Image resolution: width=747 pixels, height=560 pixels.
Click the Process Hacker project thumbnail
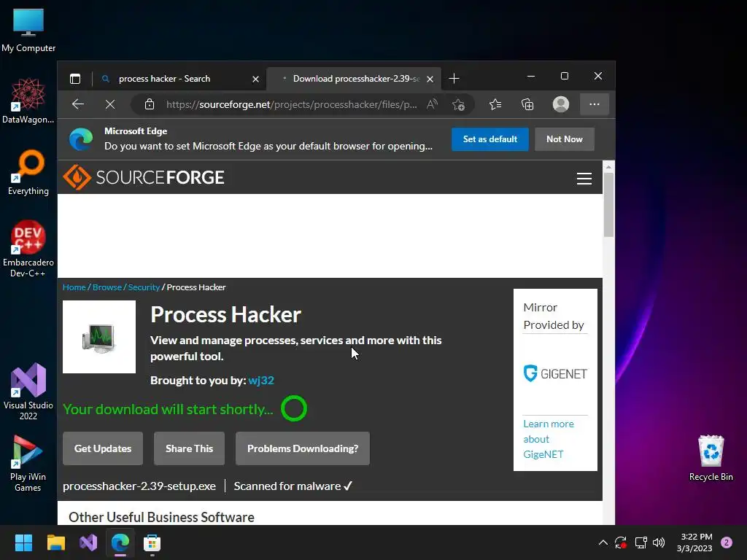99,337
